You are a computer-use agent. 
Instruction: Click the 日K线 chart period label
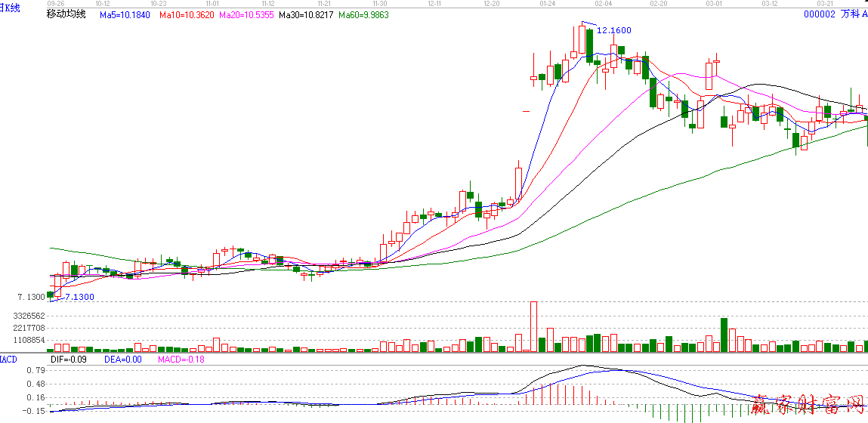[x=10, y=8]
